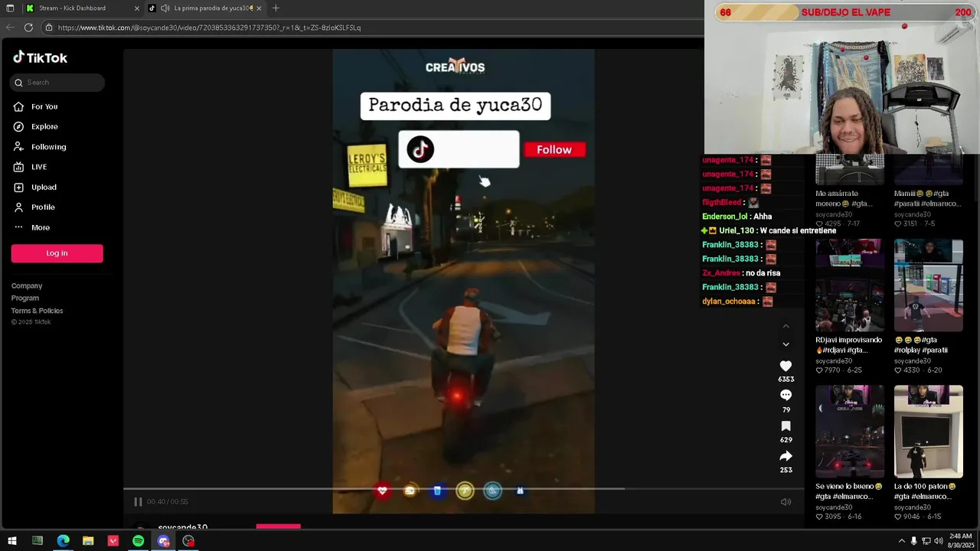Viewport: 980px width, 551px height.
Task: Open Microsoft Edge from taskbar
Action: tap(63, 541)
